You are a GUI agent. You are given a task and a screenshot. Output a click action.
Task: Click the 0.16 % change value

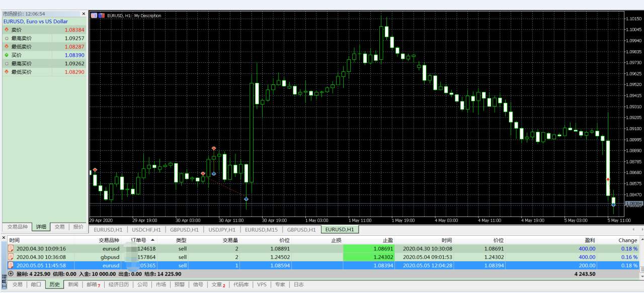click(628, 257)
